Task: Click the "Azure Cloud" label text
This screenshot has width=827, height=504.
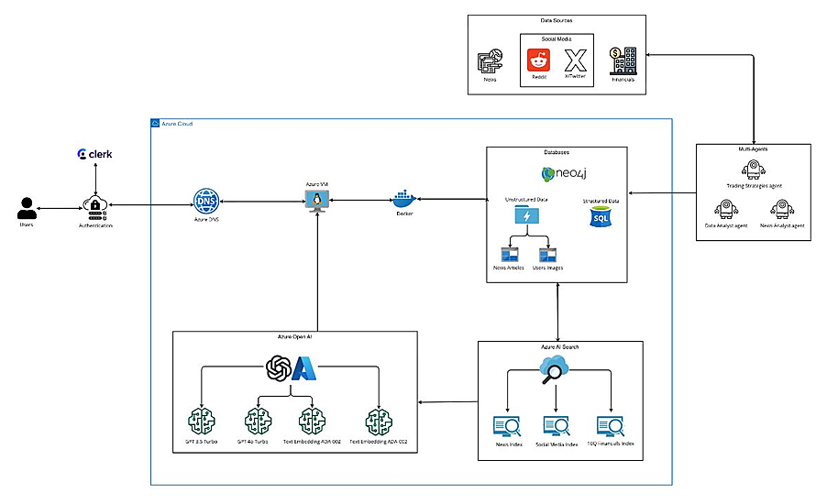Action: click(x=177, y=124)
